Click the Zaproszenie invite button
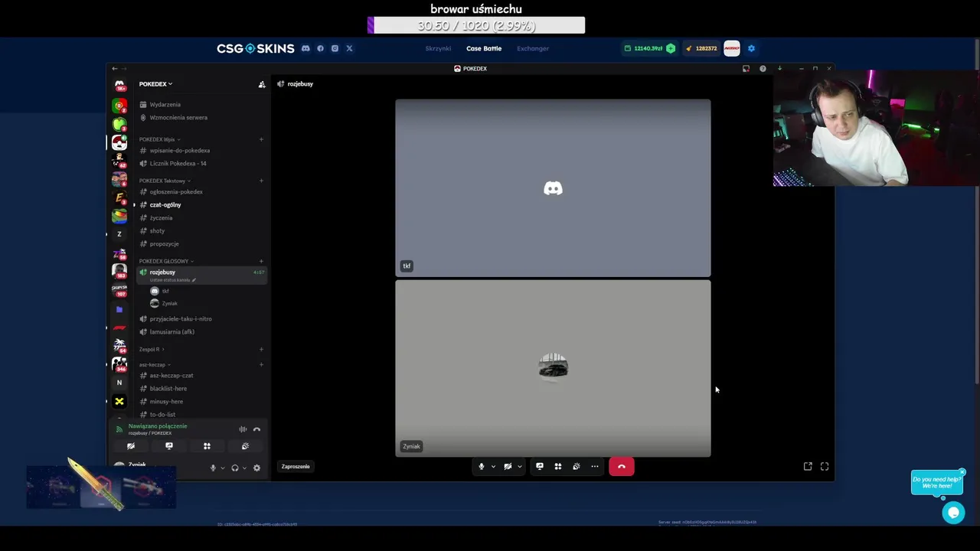Image resolution: width=980 pixels, height=551 pixels. coord(296,466)
